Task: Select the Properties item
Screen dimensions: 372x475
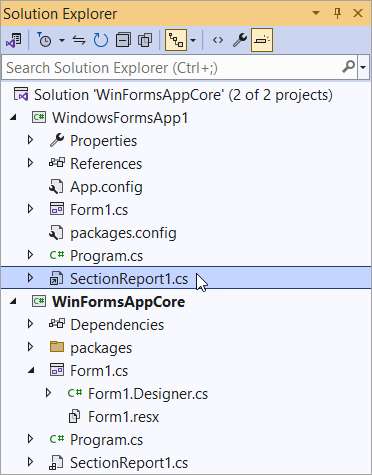Action: [103, 141]
